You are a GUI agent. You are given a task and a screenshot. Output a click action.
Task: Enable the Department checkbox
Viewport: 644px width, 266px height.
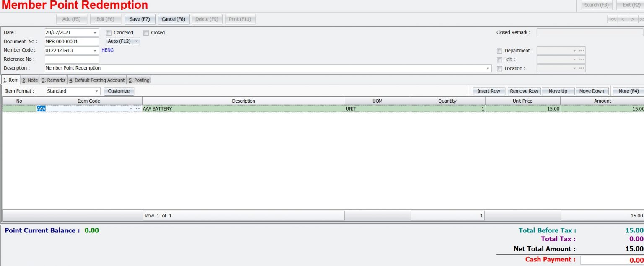(499, 51)
